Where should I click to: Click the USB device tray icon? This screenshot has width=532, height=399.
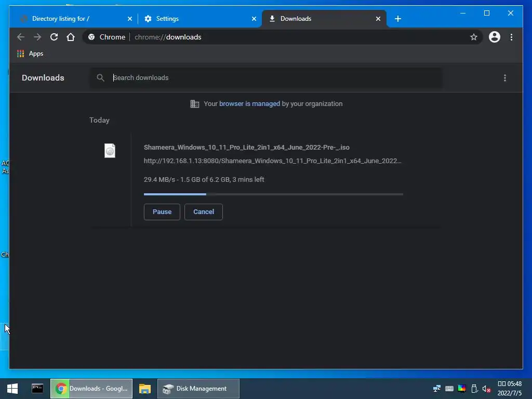474,389
